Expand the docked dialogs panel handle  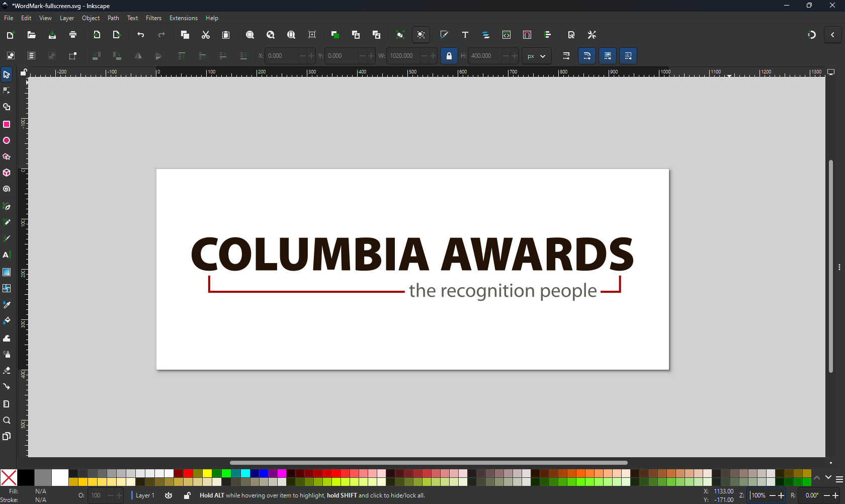click(839, 267)
